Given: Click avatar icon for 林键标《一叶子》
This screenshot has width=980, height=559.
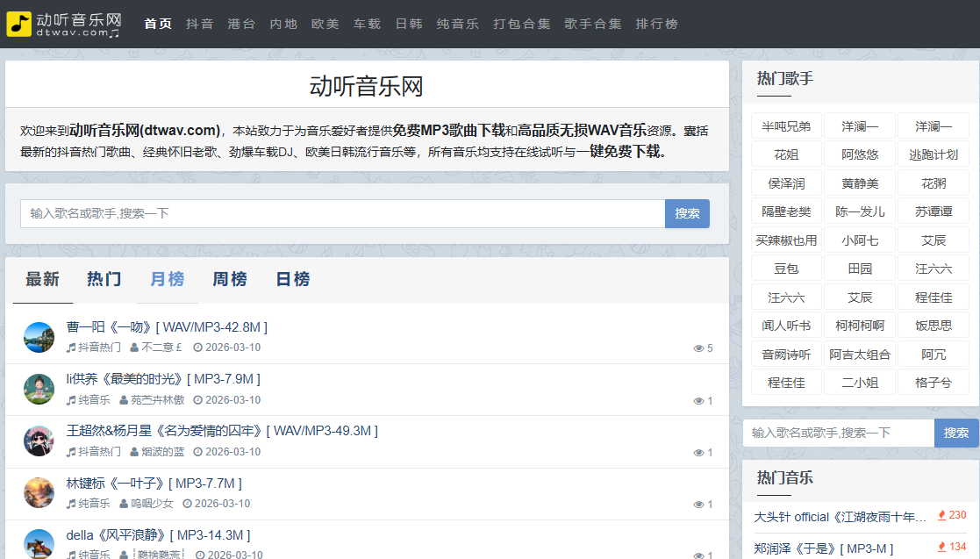Looking at the screenshot, I should (39, 493).
